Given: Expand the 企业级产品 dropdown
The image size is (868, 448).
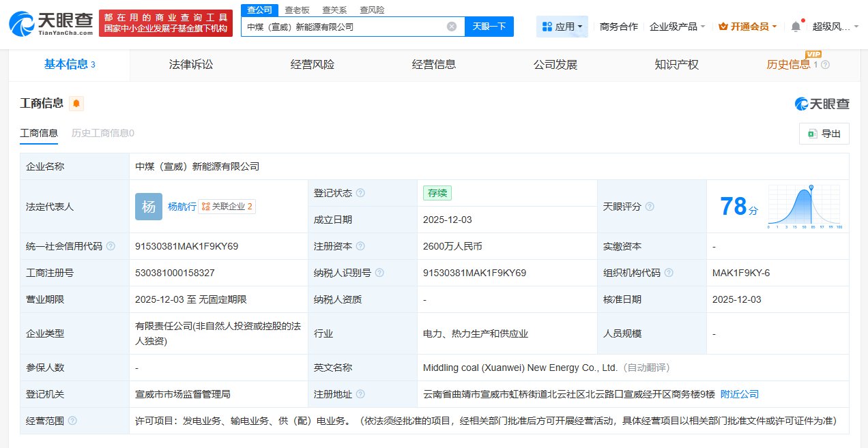Looking at the screenshot, I should pyautogui.click(x=677, y=27).
